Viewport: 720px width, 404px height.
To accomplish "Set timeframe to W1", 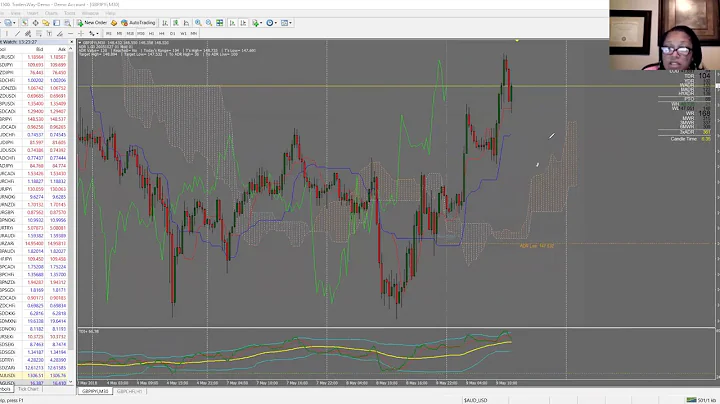I will pos(183,34).
